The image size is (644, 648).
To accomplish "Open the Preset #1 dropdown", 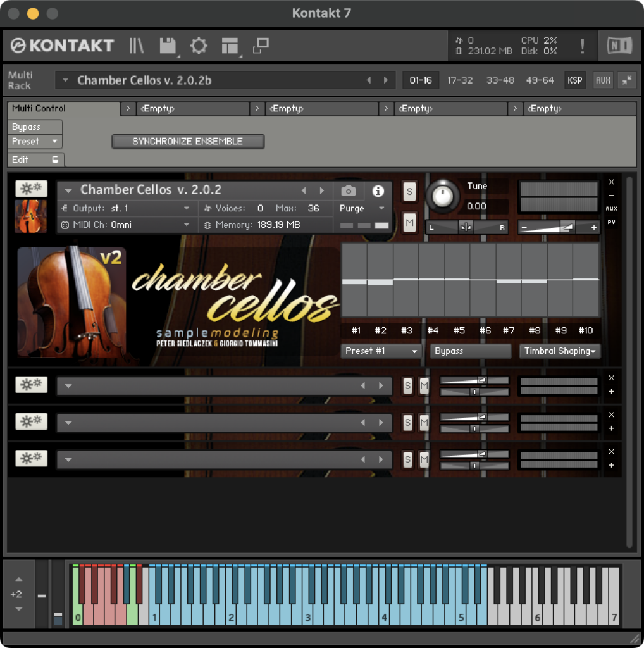I will coord(380,351).
